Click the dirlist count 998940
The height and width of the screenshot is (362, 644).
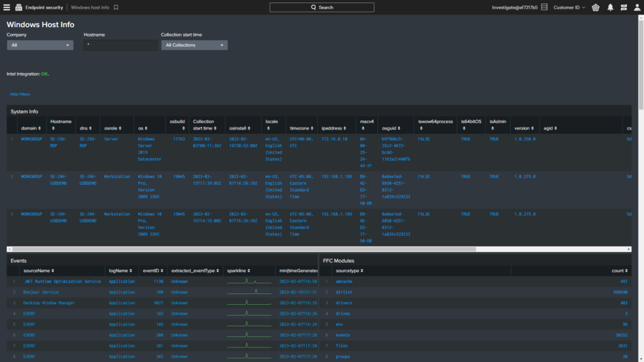[620, 292]
